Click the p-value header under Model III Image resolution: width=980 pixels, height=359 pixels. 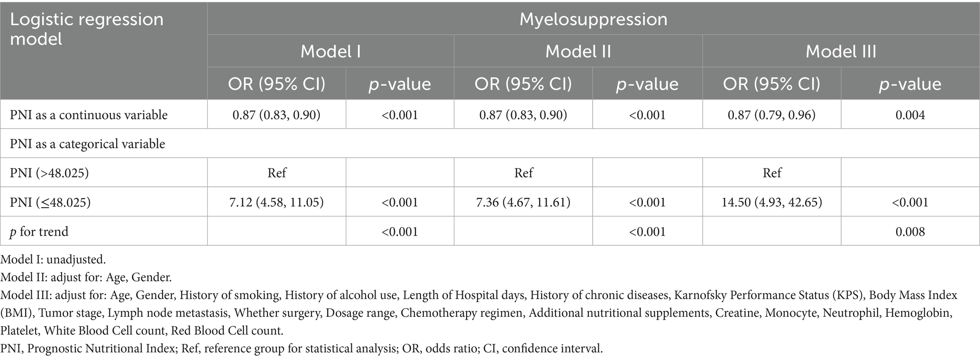coord(910,84)
